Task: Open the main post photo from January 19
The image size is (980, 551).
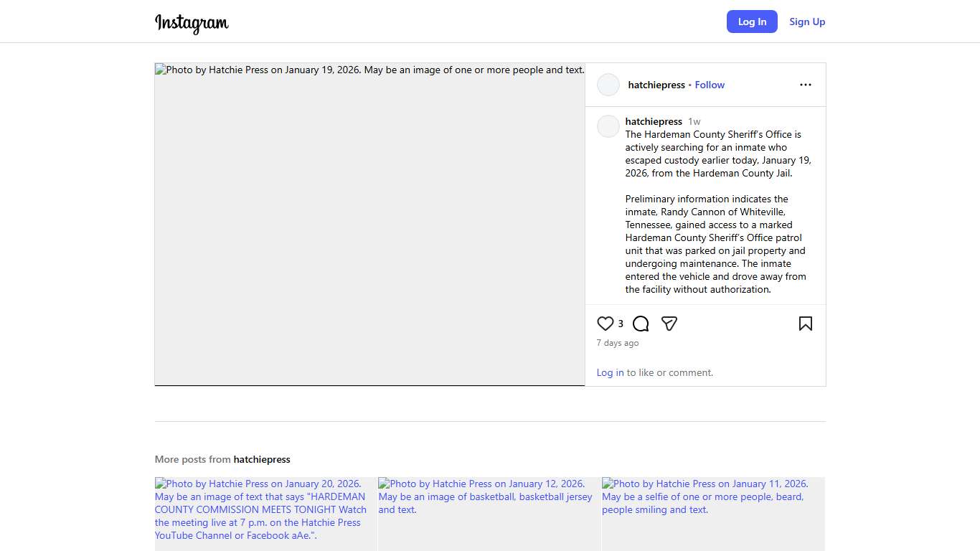Action: point(369,225)
